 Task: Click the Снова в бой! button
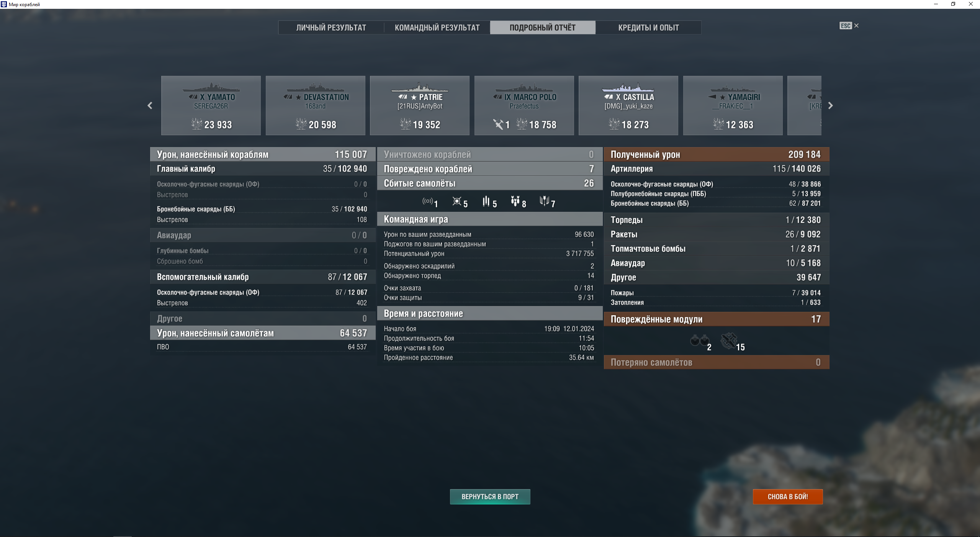(788, 497)
